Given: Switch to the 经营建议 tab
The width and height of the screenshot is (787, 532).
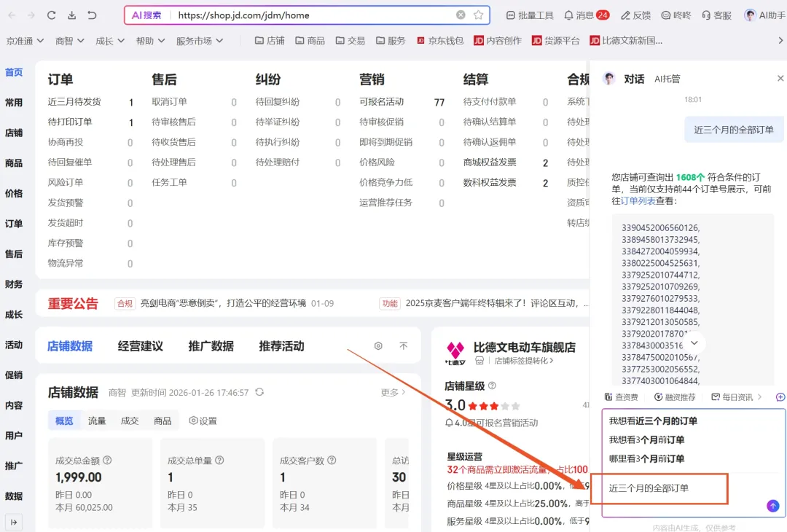Looking at the screenshot, I should pyautogui.click(x=141, y=345).
